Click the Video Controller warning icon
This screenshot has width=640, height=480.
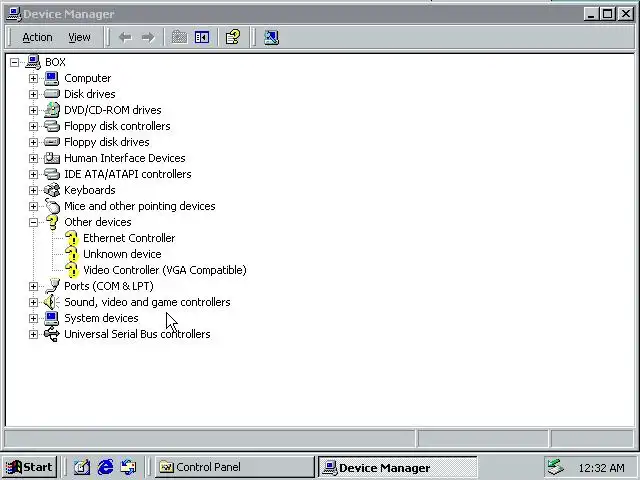tap(71, 270)
